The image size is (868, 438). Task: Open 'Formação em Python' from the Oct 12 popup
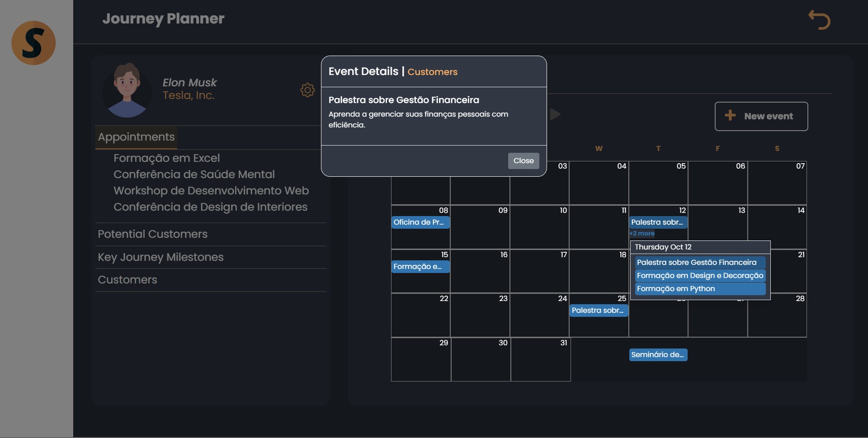coord(675,289)
